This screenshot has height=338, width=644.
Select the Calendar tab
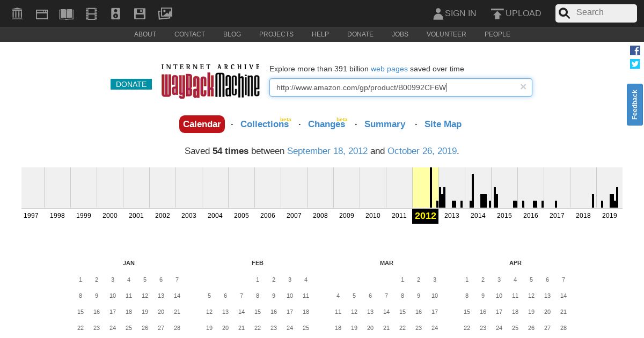[x=202, y=124]
